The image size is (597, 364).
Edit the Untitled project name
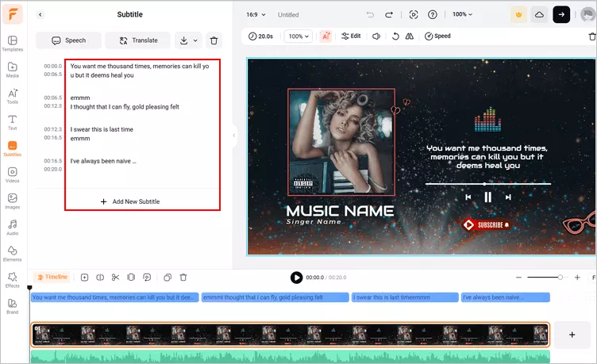tap(288, 15)
